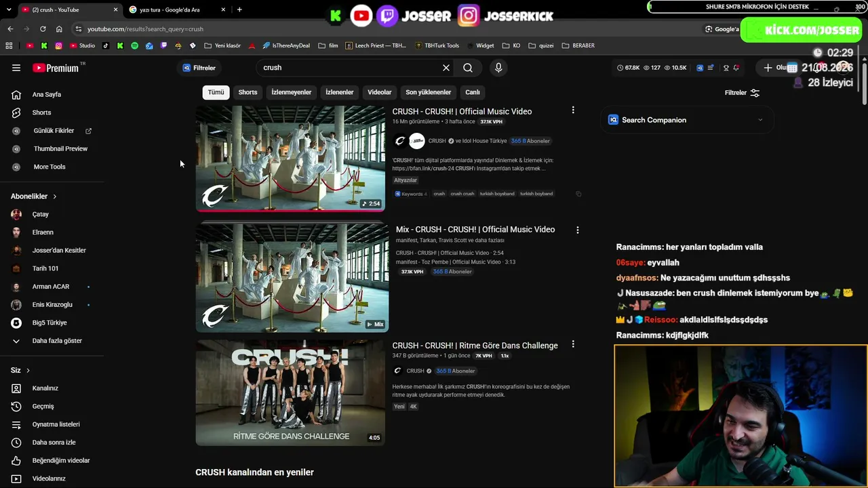Screen dimensions: 868x488
Task: Open the three-dot menu for Ritme Göre Dans Challenge
Action: [573, 344]
